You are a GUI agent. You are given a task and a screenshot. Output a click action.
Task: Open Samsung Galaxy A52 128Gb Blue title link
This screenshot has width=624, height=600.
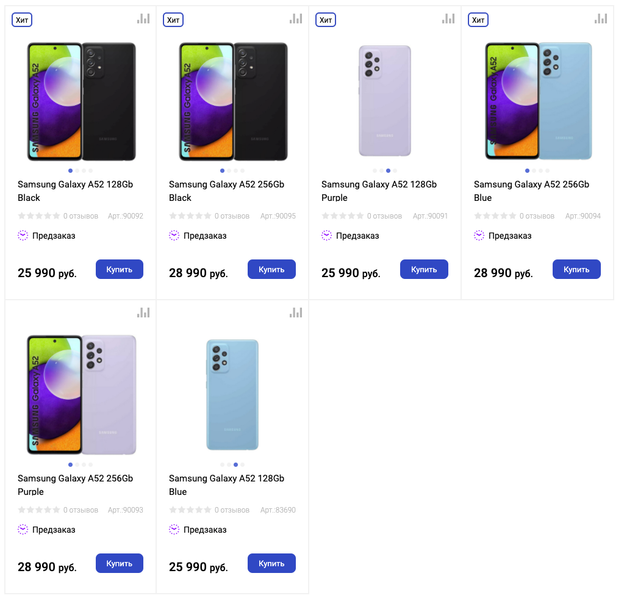click(226, 485)
